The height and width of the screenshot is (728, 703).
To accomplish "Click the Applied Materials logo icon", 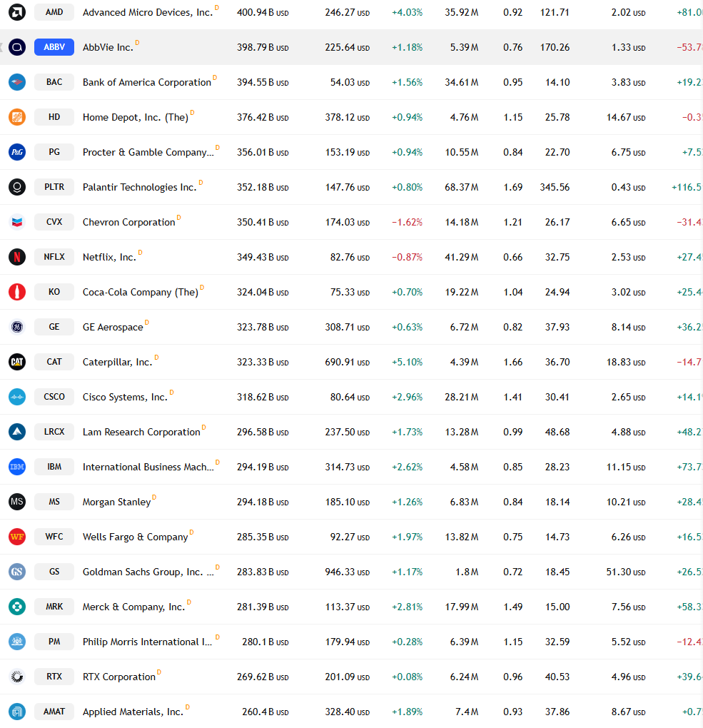I will (17, 712).
